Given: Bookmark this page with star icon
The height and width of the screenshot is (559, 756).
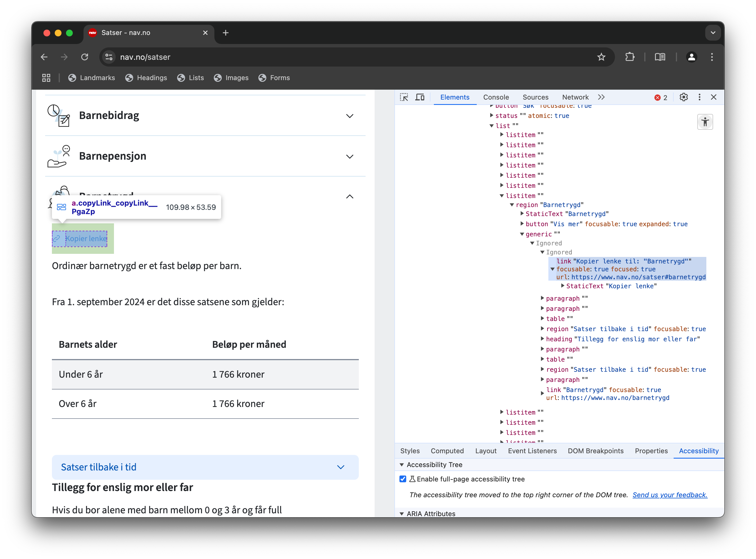Looking at the screenshot, I should [601, 57].
